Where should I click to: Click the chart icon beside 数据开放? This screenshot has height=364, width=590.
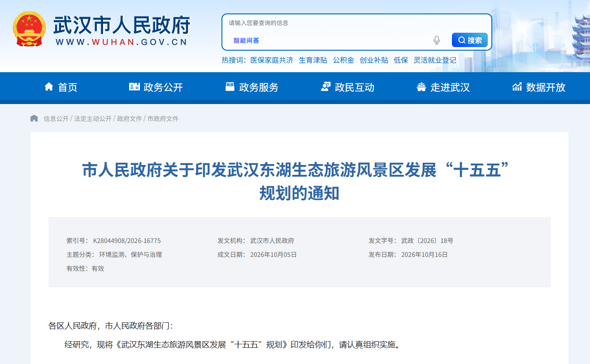coord(517,87)
